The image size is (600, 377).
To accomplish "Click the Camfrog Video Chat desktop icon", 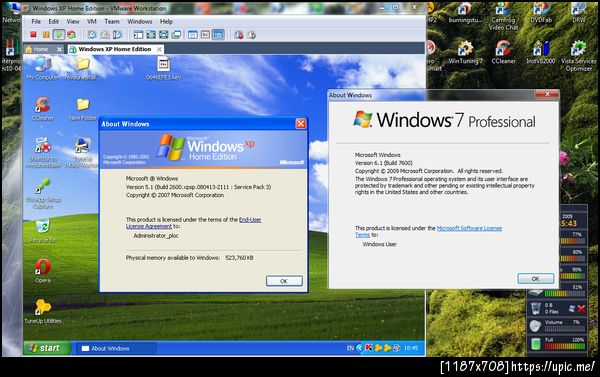I will tap(503, 16).
